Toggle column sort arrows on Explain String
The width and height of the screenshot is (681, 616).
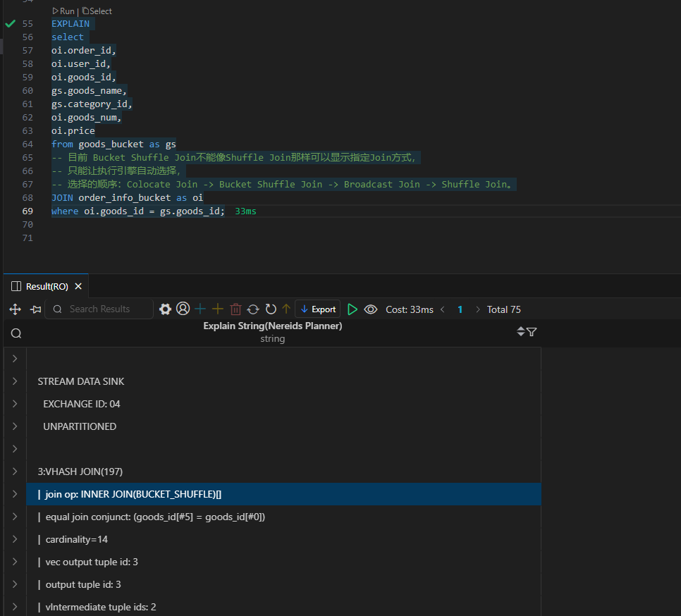tap(521, 332)
